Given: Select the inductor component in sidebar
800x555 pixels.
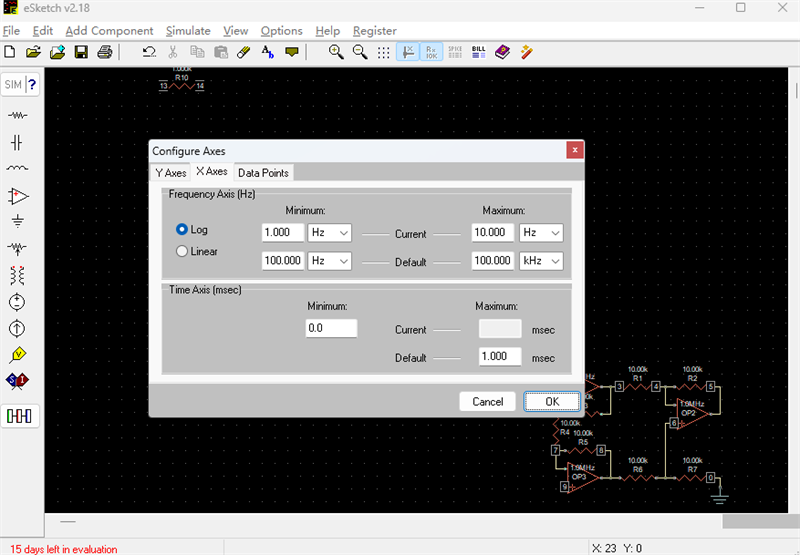Looking at the screenshot, I should click(17, 168).
